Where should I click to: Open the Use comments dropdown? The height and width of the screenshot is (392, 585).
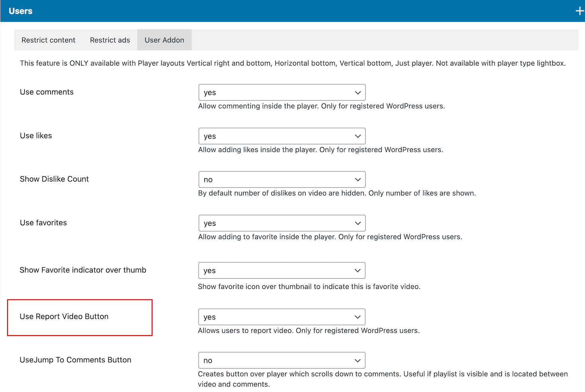click(x=282, y=93)
